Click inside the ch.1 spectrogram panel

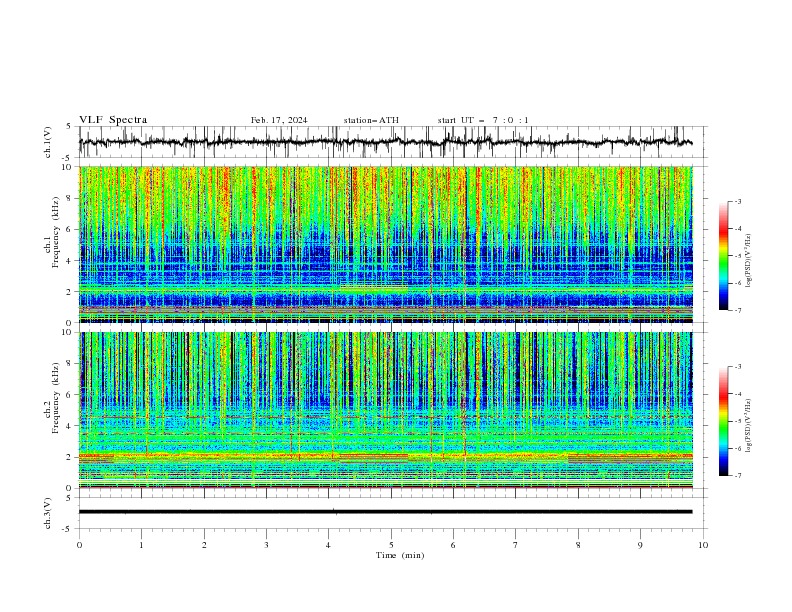386,244
